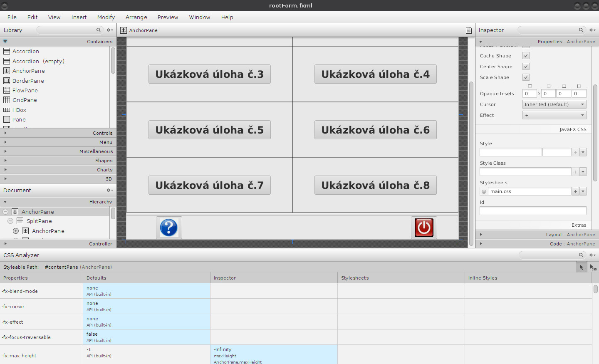Open the Library gear menu
599x364 pixels.
tap(110, 30)
